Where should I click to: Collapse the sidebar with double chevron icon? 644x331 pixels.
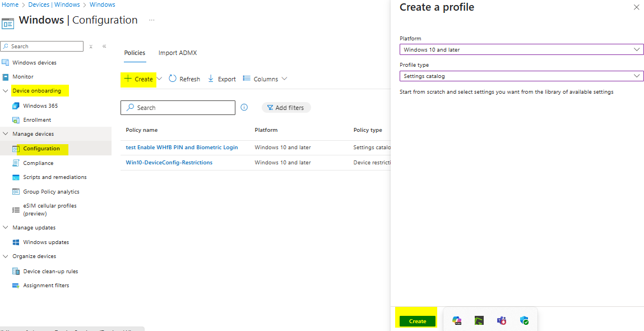pos(104,47)
